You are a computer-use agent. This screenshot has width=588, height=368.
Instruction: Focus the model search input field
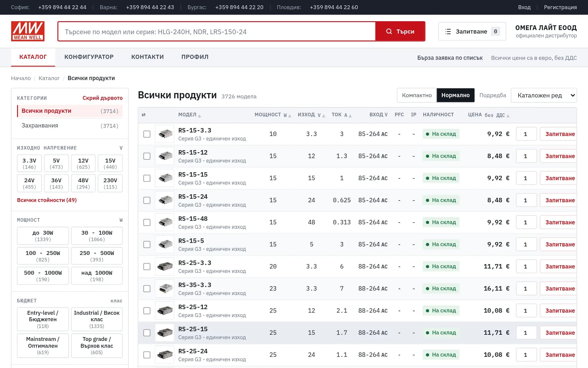click(x=217, y=32)
